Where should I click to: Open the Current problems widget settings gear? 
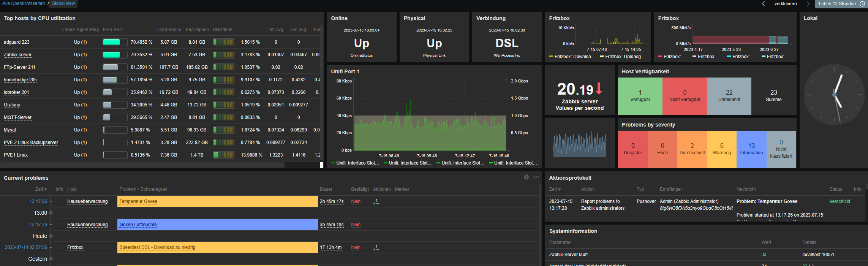(526, 177)
